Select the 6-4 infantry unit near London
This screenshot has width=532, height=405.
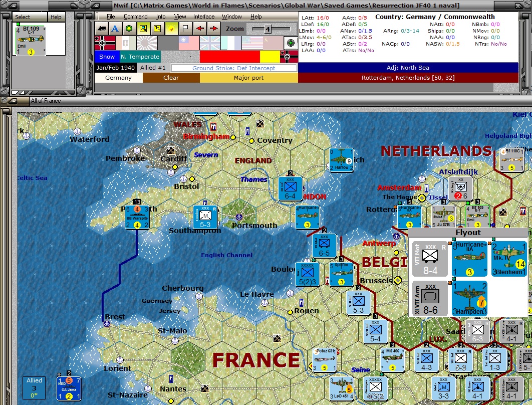(290, 188)
